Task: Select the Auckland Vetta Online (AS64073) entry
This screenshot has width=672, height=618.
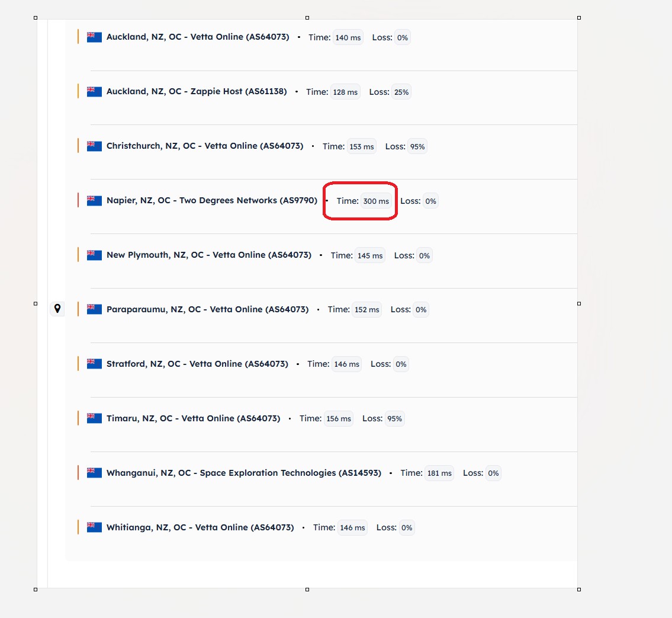Action: point(198,37)
